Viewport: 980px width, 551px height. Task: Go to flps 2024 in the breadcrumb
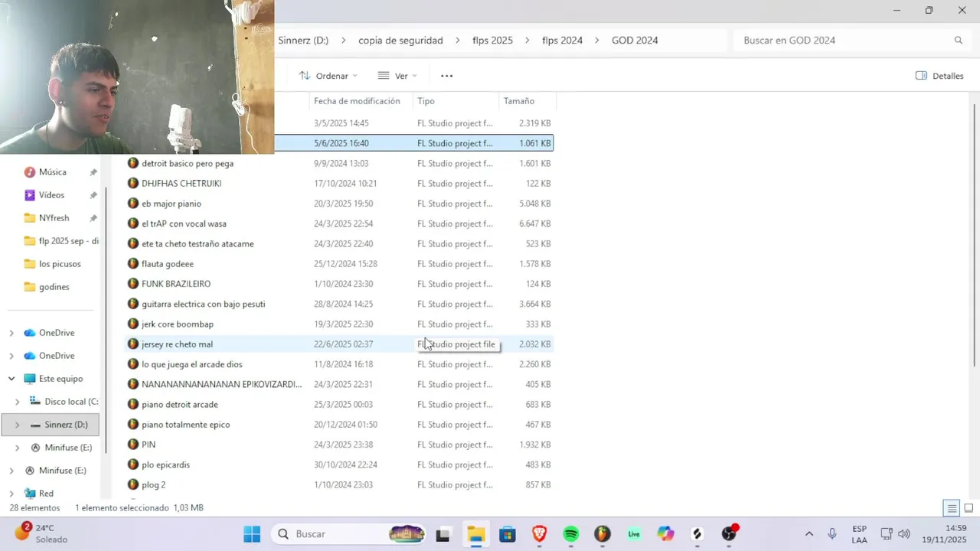pos(562,41)
